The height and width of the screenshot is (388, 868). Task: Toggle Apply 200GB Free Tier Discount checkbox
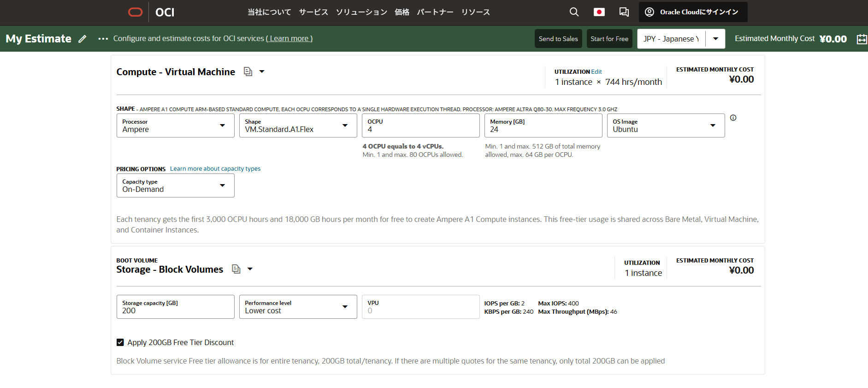(120, 342)
